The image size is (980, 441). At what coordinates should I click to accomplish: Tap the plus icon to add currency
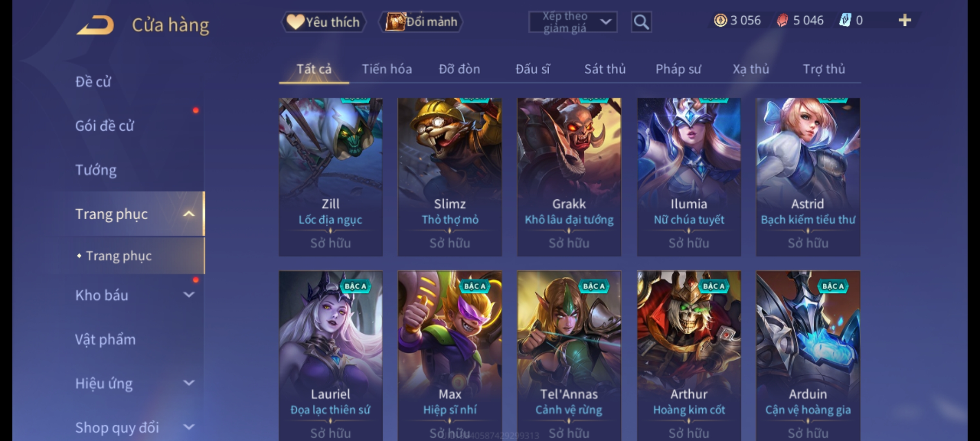pos(905,20)
